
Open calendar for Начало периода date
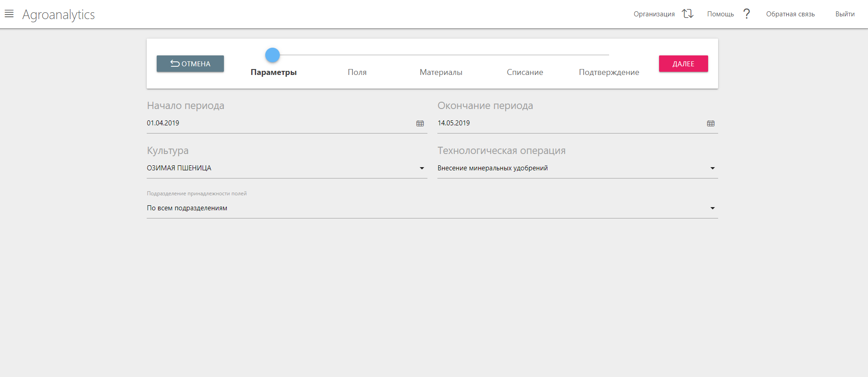[420, 124]
